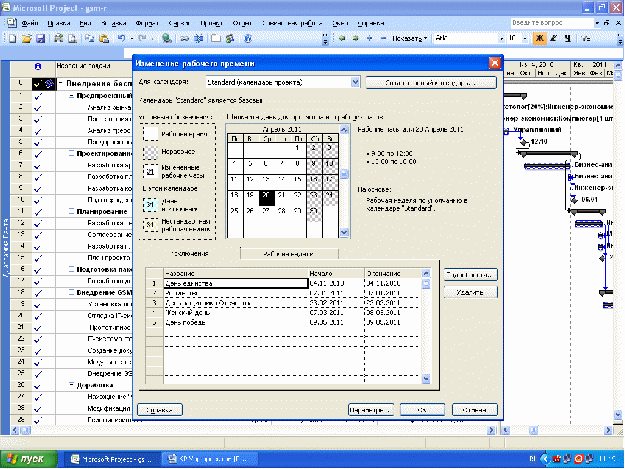
Task: Collapse the 'Предпроектный' summary task
Action: [x=71, y=96]
